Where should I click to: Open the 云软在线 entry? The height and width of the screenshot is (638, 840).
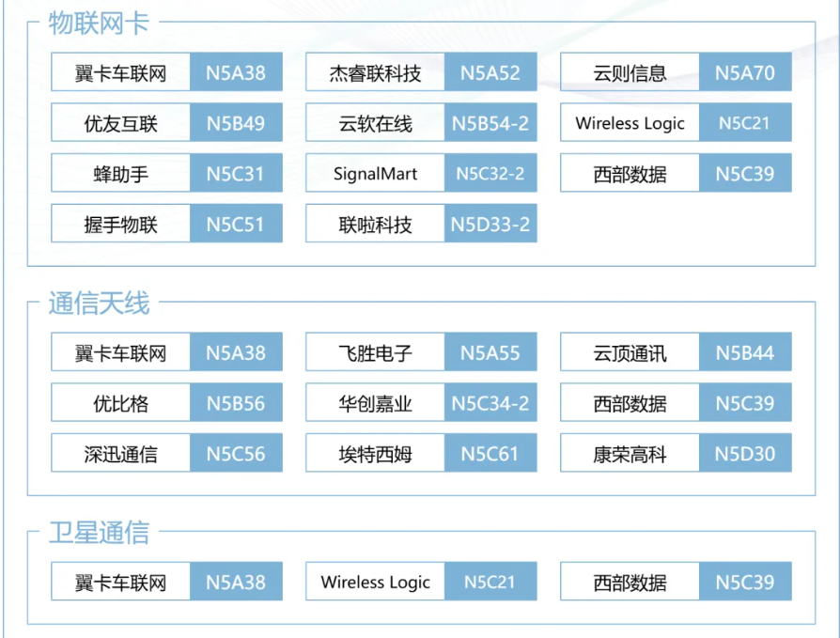[x=375, y=123]
